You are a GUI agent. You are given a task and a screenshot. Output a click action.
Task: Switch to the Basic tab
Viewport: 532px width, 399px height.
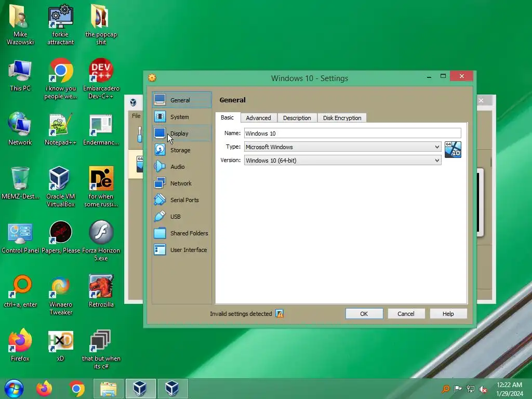tap(228, 117)
